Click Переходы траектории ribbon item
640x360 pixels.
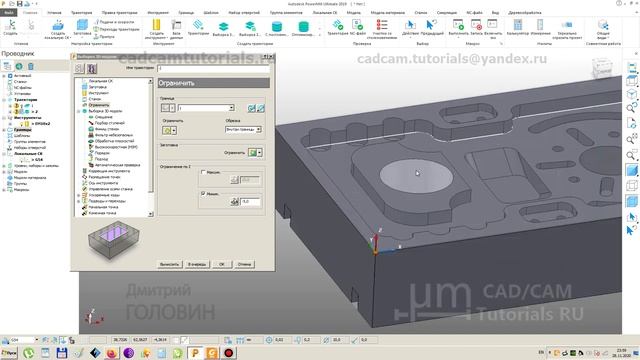(117, 29)
